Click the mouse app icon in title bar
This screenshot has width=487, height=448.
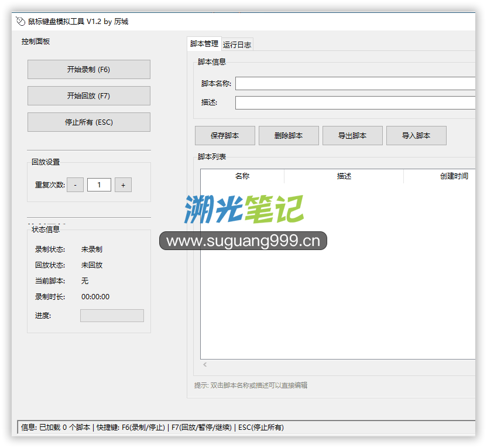click(20, 22)
